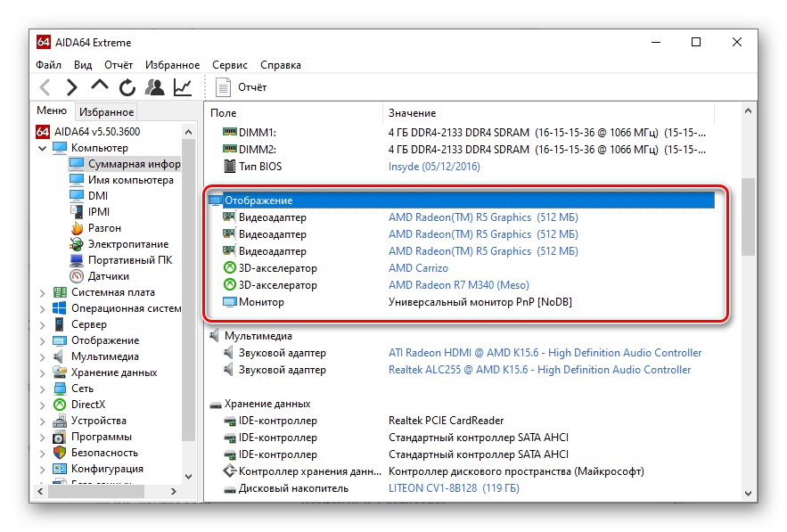The height and width of the screenshot is (532, 787).
Task: Select Суммарная информация in tree
Action: [x=125, y=164]
